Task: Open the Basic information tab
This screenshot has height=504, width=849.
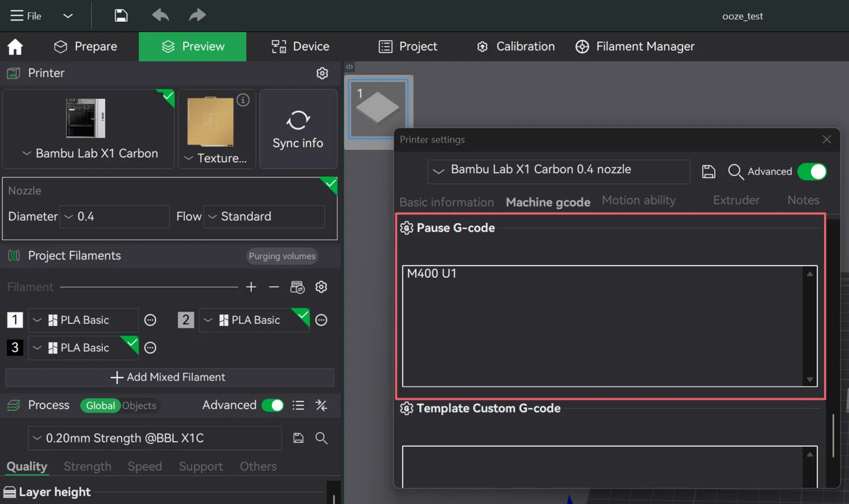Action: click(446, 202)
